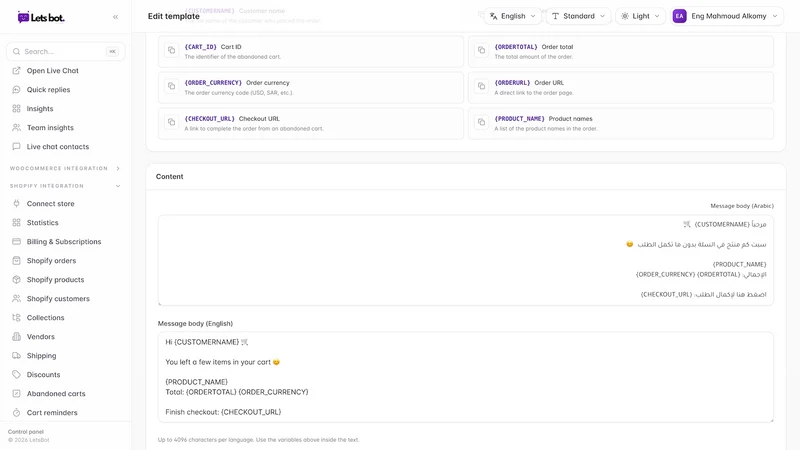The height and width of the screenshot is (450, 800).
Task: Click the Shopify products box icon
Action: coord(16,280)
